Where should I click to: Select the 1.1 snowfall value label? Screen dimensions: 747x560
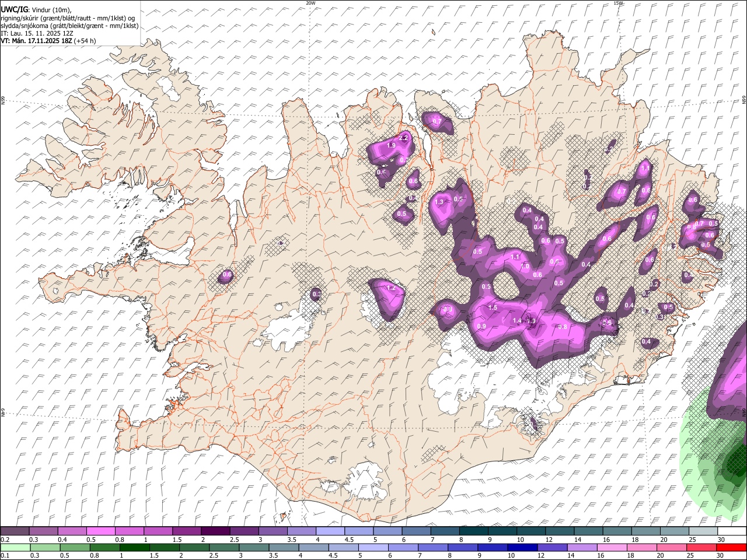click(515, 257)
